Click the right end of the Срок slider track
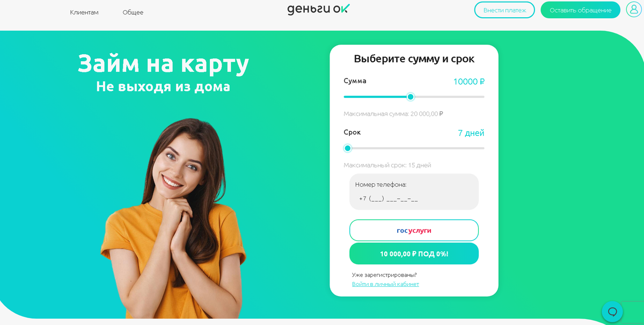This screenshot has width=644, height=325. [x=482, y=148]
